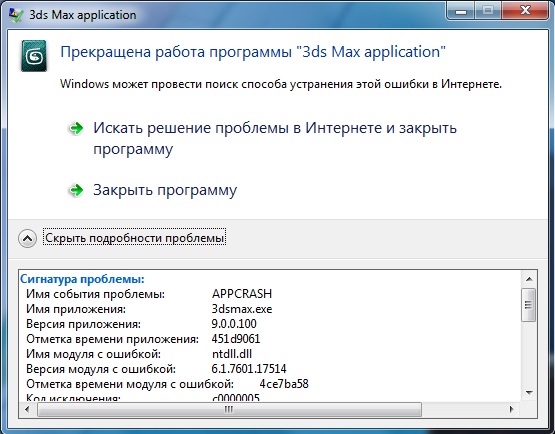Collapse details with the round chevron button
This screenshot has width=555, height=434.
pyautogui.click(x=27, y=238)
